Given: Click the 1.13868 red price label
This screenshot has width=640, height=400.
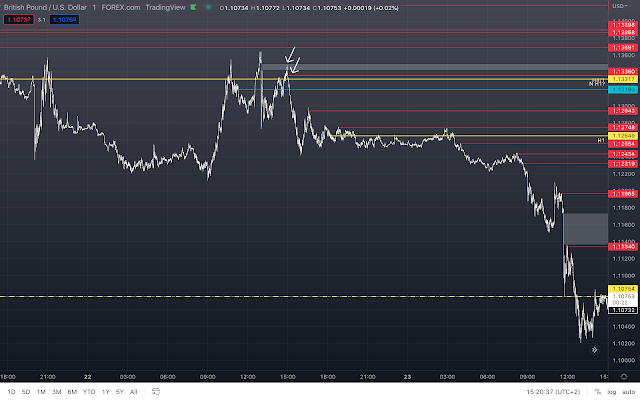Looking at the screenshot, I should [623, 32].
